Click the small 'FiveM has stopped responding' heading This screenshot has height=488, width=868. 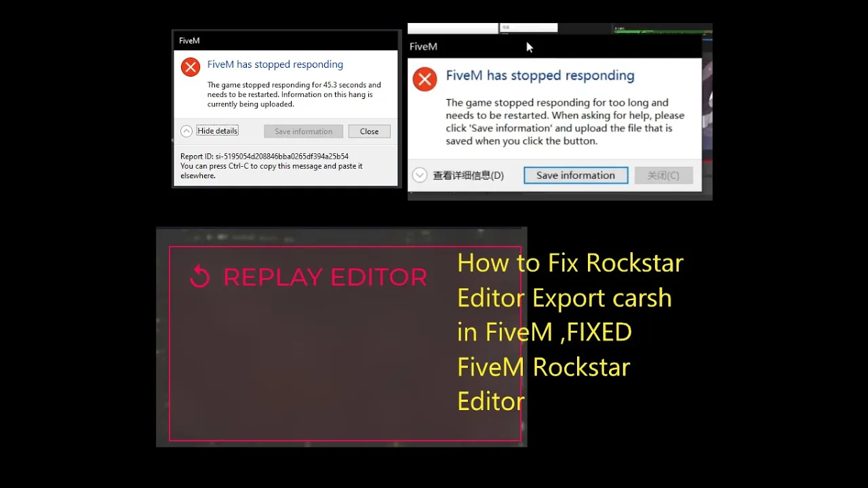click(x=275, y=64)
